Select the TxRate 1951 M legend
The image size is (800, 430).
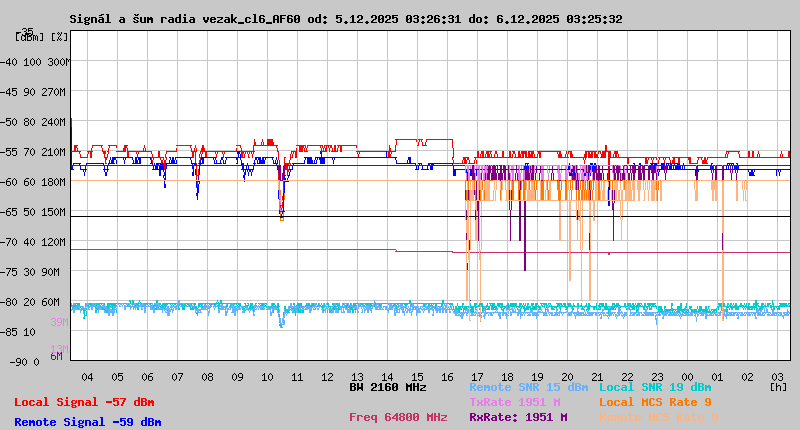[x=514, y=402]
